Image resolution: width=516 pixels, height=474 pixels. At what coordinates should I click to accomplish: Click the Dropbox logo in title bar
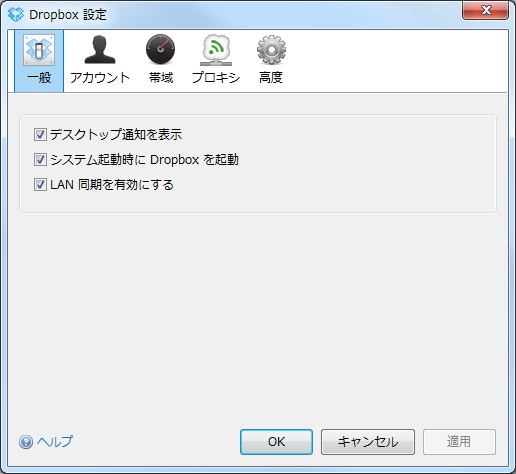[x=16, y=14]
